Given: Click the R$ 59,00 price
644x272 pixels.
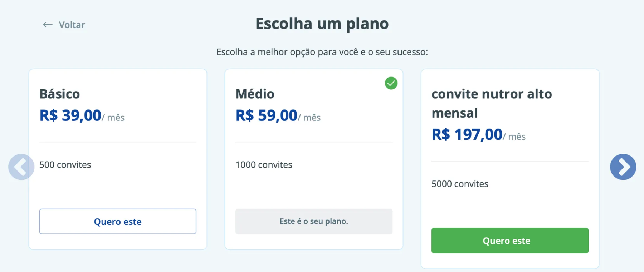Looking at the screenshot, I should click(267, 115).
